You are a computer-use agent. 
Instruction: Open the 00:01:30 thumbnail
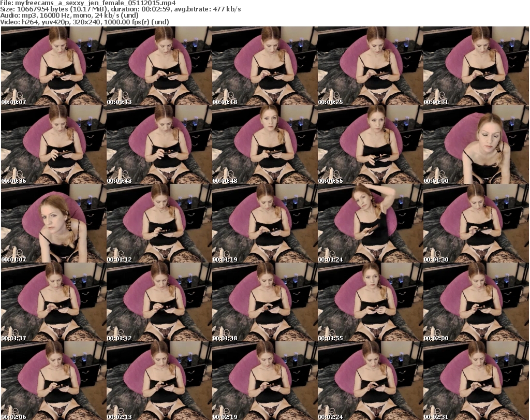click(x=476, y=223)
